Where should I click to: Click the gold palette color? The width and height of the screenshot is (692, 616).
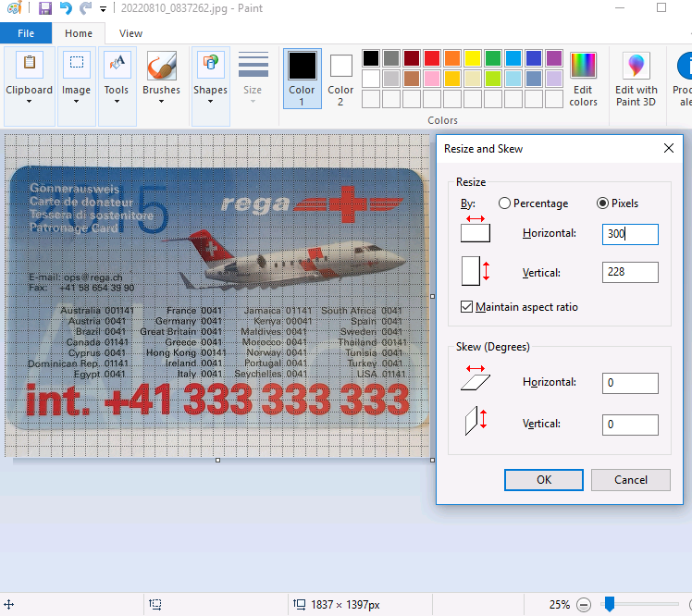[451, 79]
